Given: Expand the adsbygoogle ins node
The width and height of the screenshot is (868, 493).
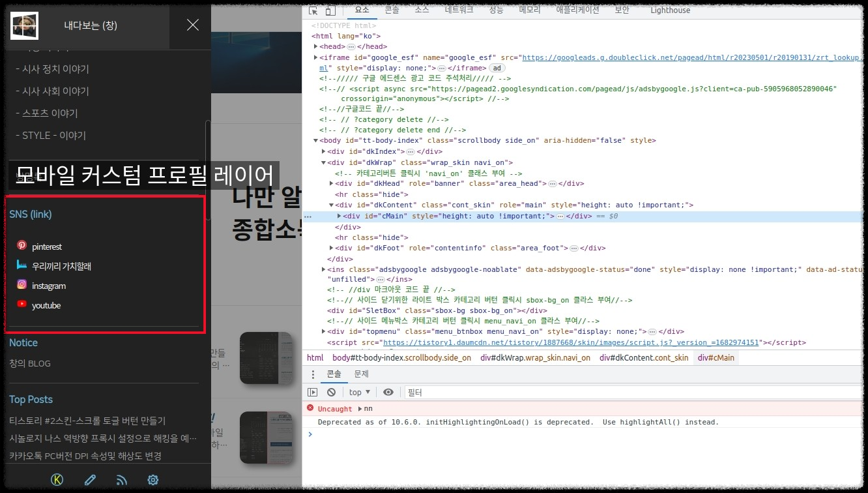Looking at the screenshot, I should tap(324, 269).
